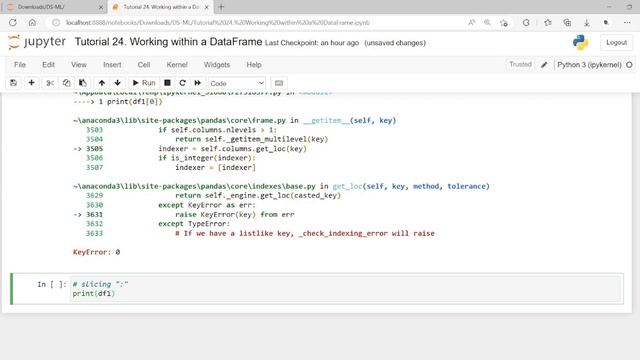Click traceback line 3505 indexer text
The width and height of the screenshot is (640, 360).
(x=232, y=149)
